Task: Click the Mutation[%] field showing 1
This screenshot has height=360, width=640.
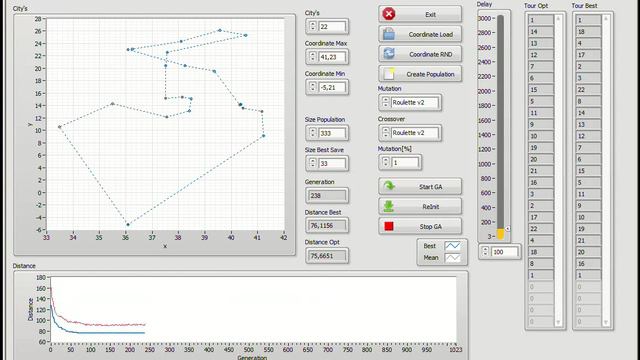Action: point(405,162)
